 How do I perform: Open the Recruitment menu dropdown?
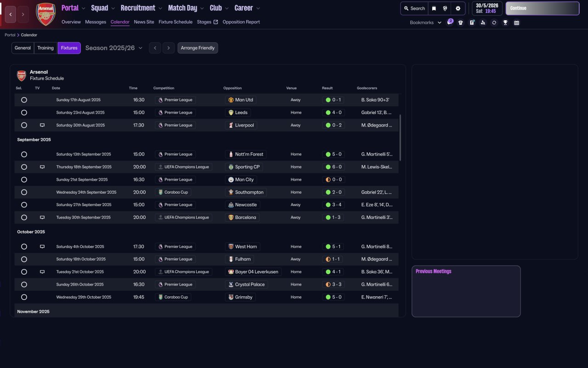[x=141, y=8]
